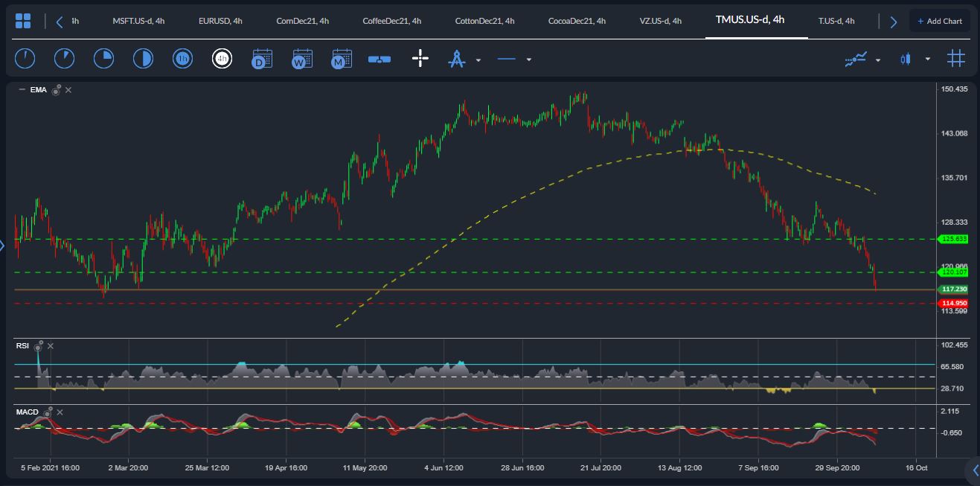This screenshot has height=486, width=980.
Task: Open the candlestick chart type dropdown
Action: tap(927, 59)
